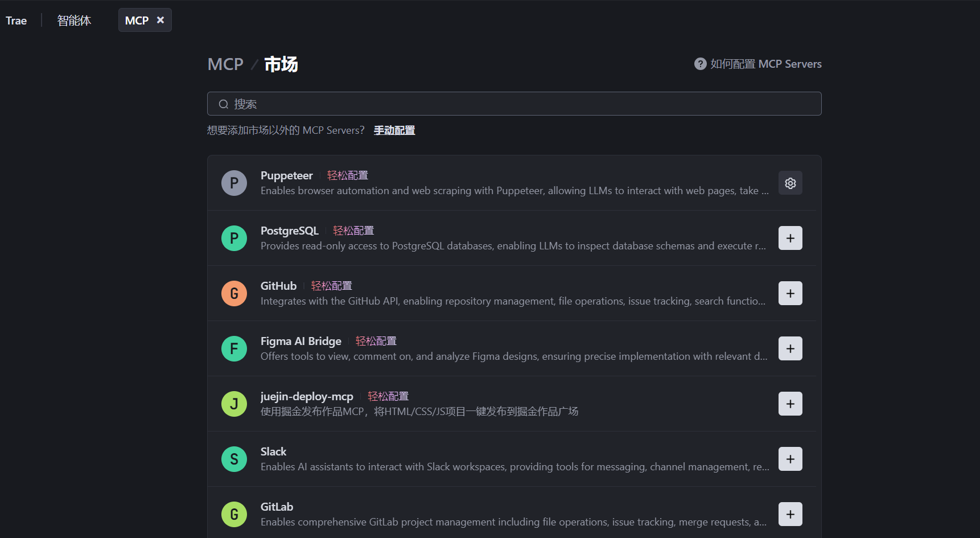Add the Figma AI Bridge server

tap(790, 348)
